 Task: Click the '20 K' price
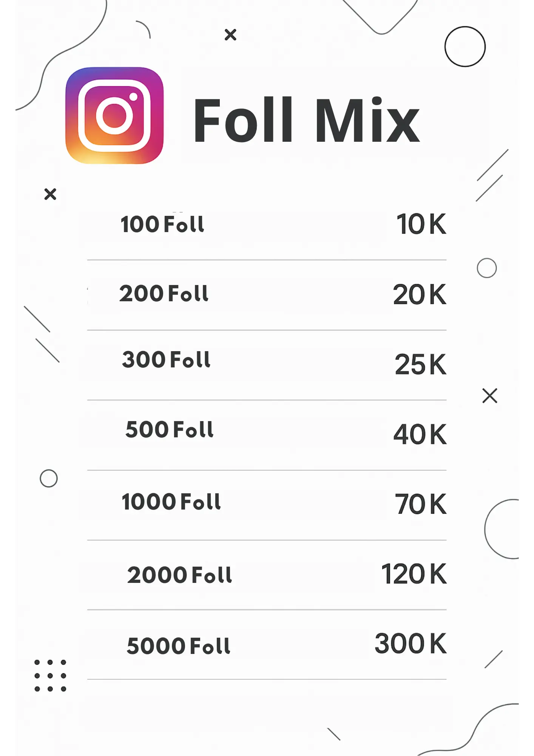420,294
